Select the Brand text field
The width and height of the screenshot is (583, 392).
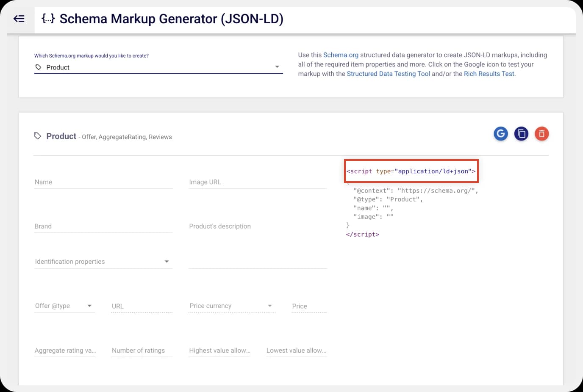pos(85,226)
